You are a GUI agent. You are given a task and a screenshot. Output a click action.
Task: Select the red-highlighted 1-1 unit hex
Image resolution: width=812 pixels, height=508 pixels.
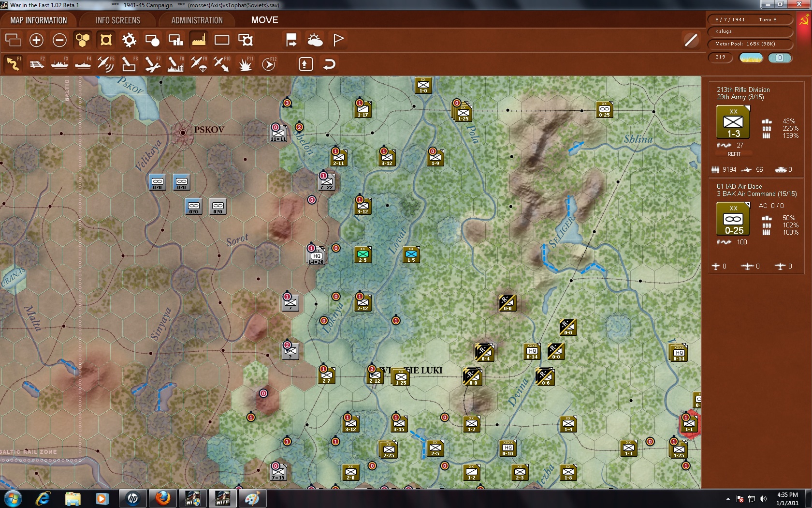pyautogui.click(x=689, y=424)
